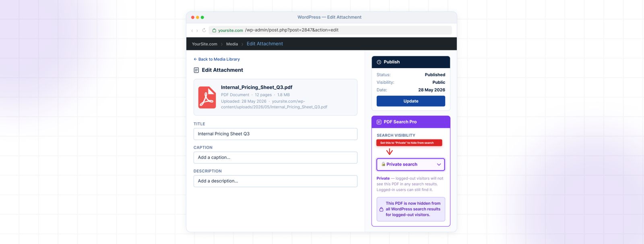
Task: Click the Caption input field
Action: point(275,157)
